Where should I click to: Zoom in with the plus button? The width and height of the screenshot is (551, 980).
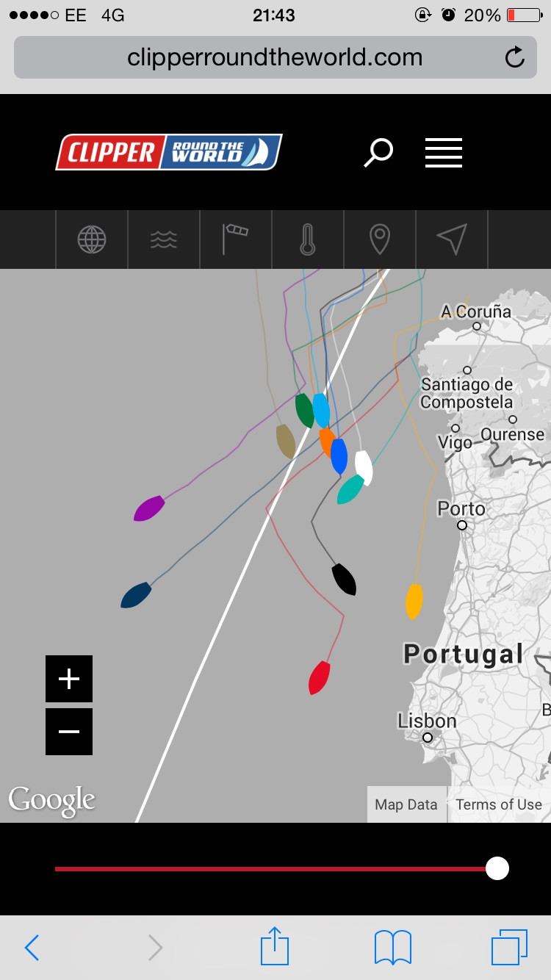pos(69,679)
